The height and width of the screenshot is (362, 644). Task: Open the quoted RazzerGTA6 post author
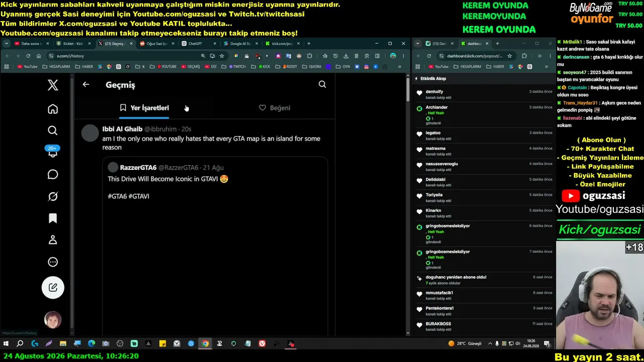[x=138, y=167]
